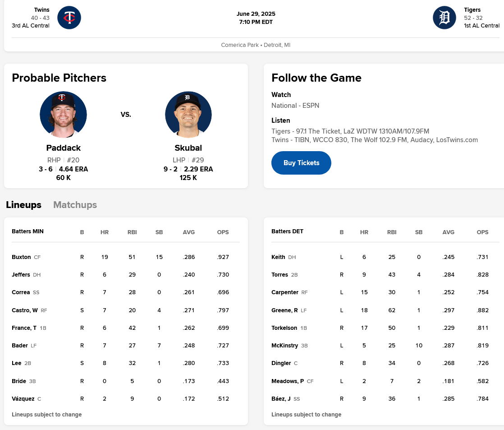Click the Buy Tickets button
Screen dimensions: 504x430
pyautogui.click(x=301, y=163)
